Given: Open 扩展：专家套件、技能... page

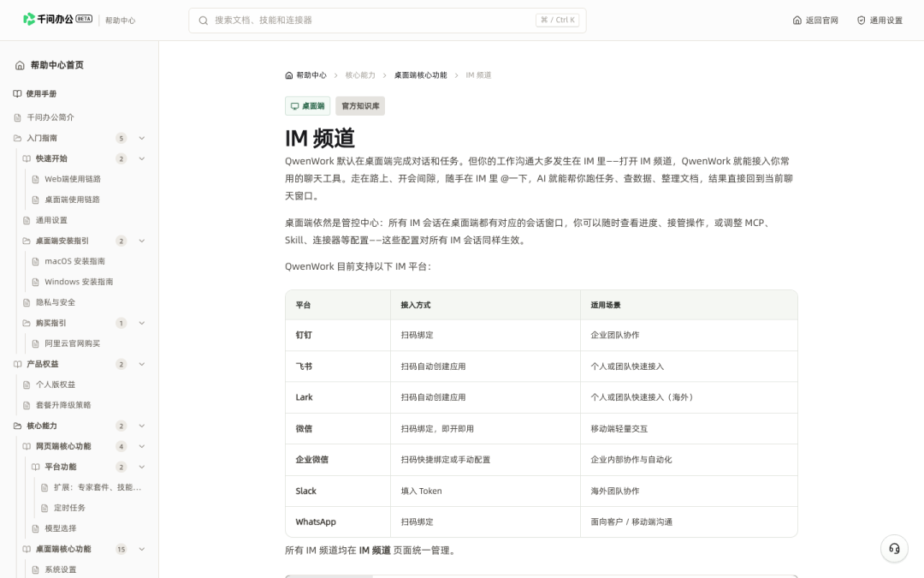Looking at the screenshot, I should tap(98, 488).
